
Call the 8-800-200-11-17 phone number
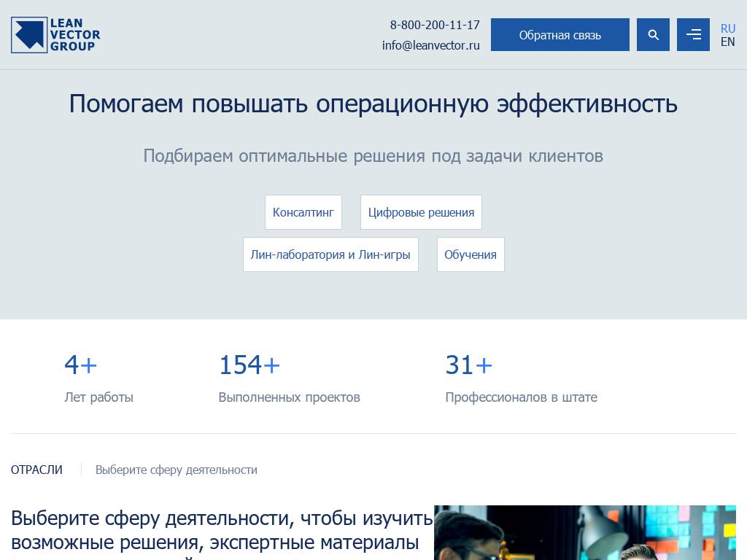coord(435,25)
